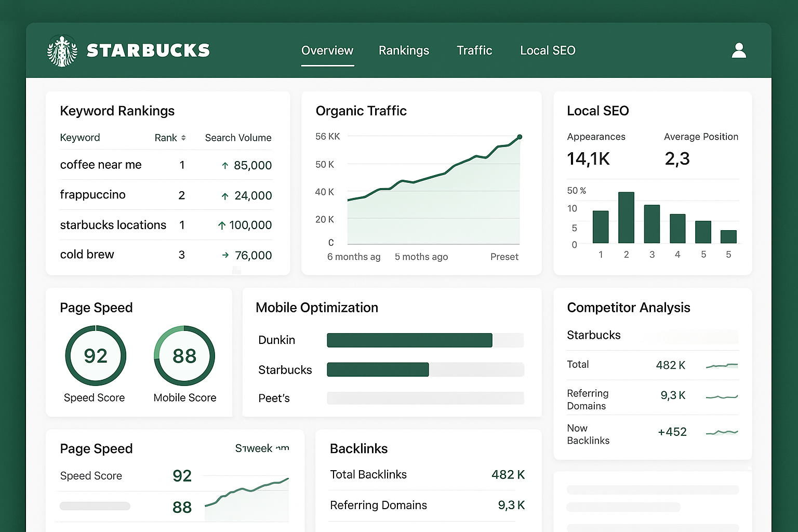Select the Overview tab

point(327,50)
